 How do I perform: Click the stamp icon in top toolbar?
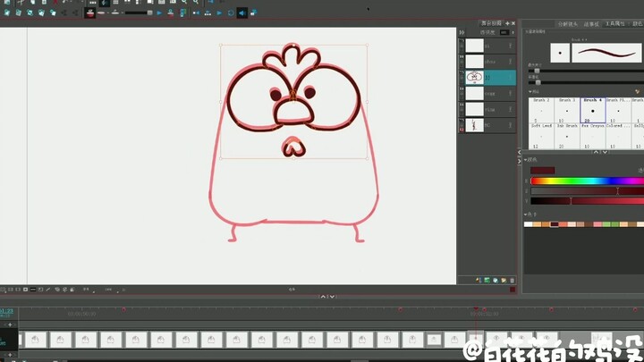click(x=171, y=13)
